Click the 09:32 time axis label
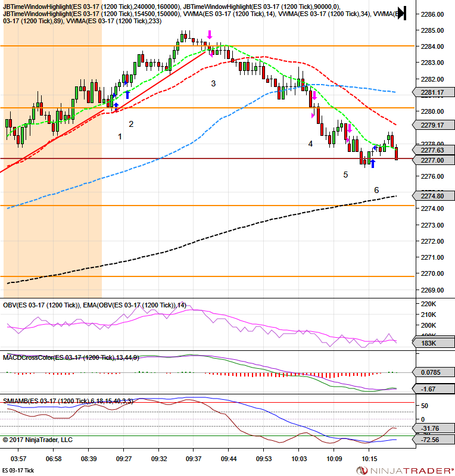455x476 pixels. point(159,459)
